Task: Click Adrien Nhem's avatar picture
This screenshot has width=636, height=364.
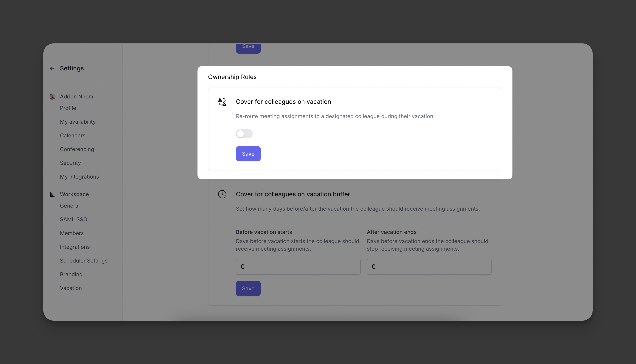Action: pyautogui.click(x=52, y=97)
